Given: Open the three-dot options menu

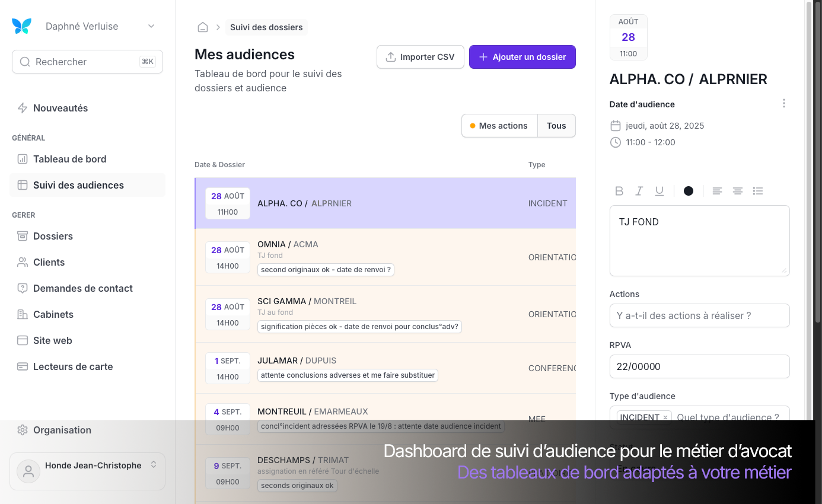Looking at the screenshot, I should (x=783, y=104).
